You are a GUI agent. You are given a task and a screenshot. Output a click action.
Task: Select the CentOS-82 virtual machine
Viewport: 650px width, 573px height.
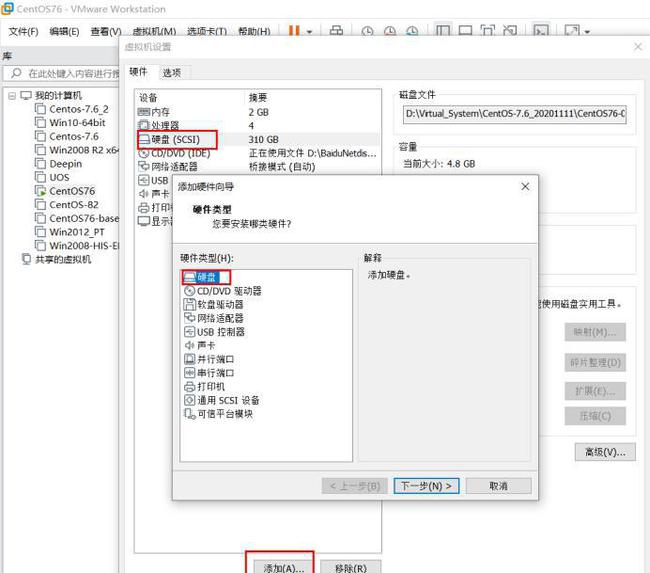click(73, 205)
